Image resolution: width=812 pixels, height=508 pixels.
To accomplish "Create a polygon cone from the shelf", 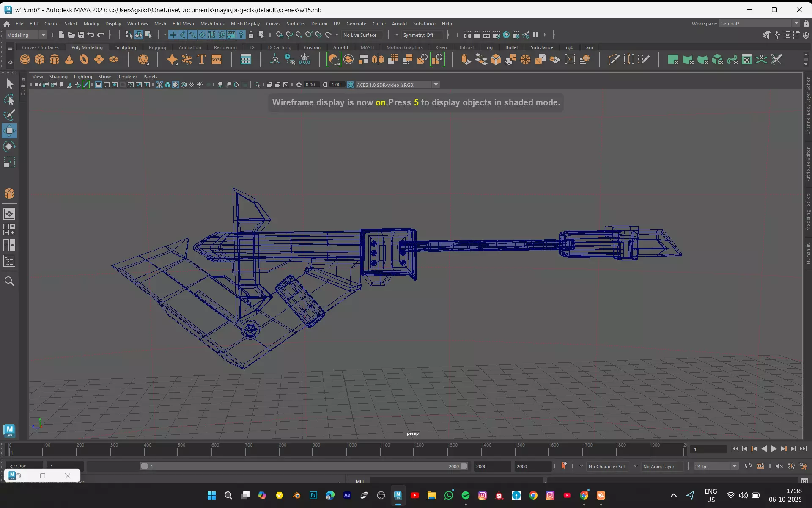I will click(69, 60).
